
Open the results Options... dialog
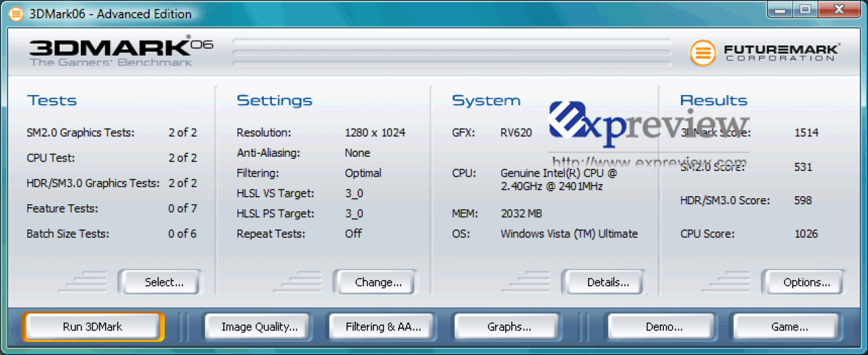[x=803, y=282]
